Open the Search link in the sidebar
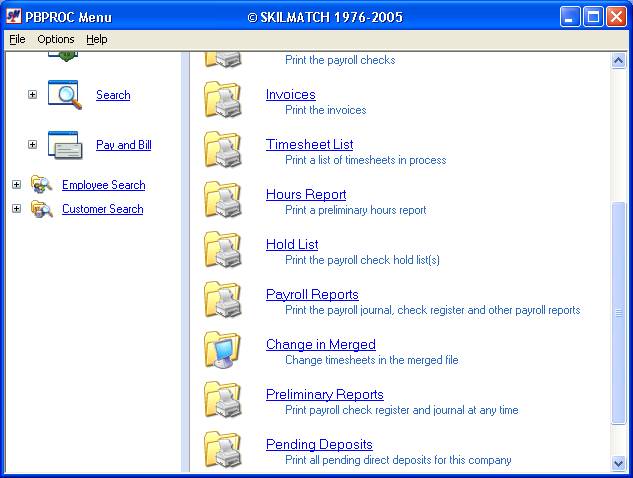The width and height of the screenshot is (633, 478). point(113,95)
